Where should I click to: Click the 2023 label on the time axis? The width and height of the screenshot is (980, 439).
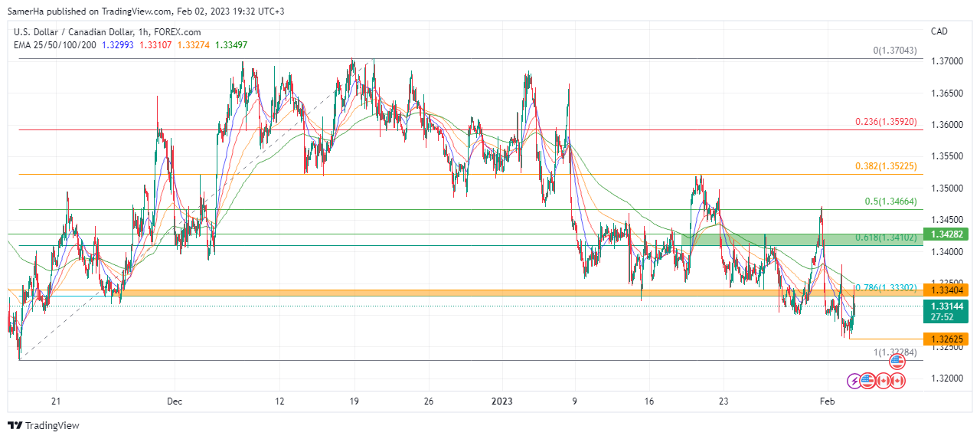point(502,401)
